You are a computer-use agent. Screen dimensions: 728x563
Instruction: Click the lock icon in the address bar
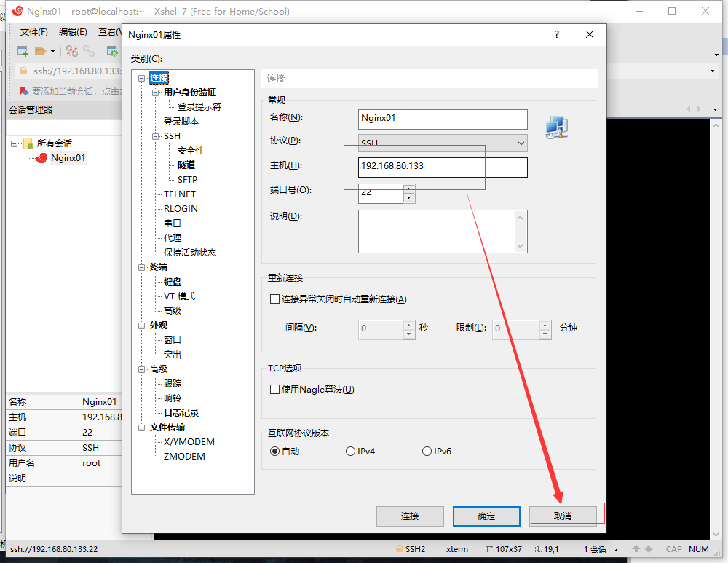pyautogui.click(x=23, y=71)
